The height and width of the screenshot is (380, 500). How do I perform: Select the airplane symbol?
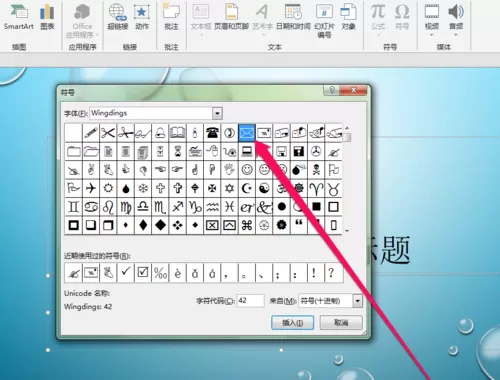pyautogui.click(x=91, y=188)
